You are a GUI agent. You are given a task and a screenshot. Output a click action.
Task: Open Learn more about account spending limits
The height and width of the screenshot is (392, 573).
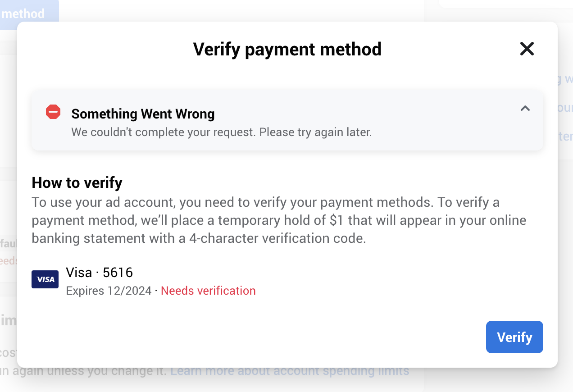[290, 371]
